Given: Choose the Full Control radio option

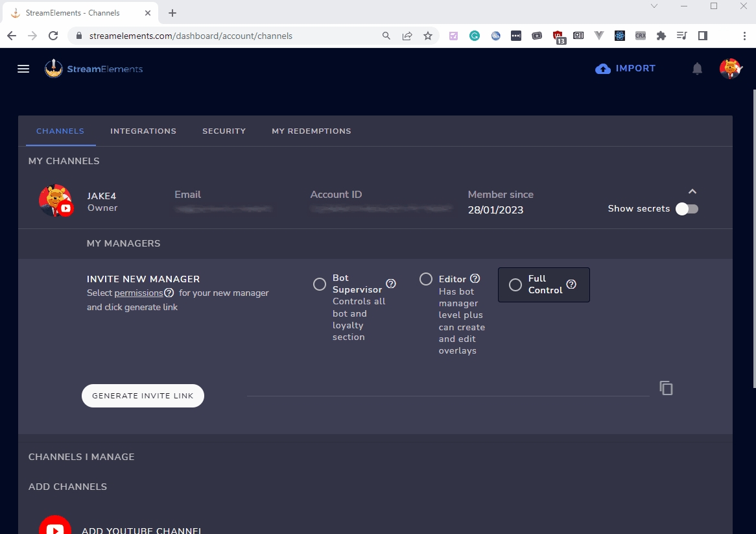Looking at the screenshot, I should [x=515, y=285].
